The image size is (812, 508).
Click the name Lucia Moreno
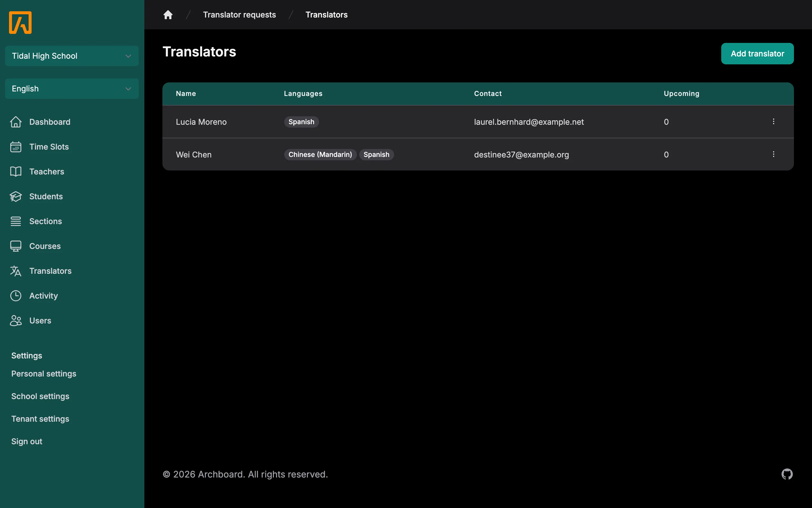coord(201,122)
